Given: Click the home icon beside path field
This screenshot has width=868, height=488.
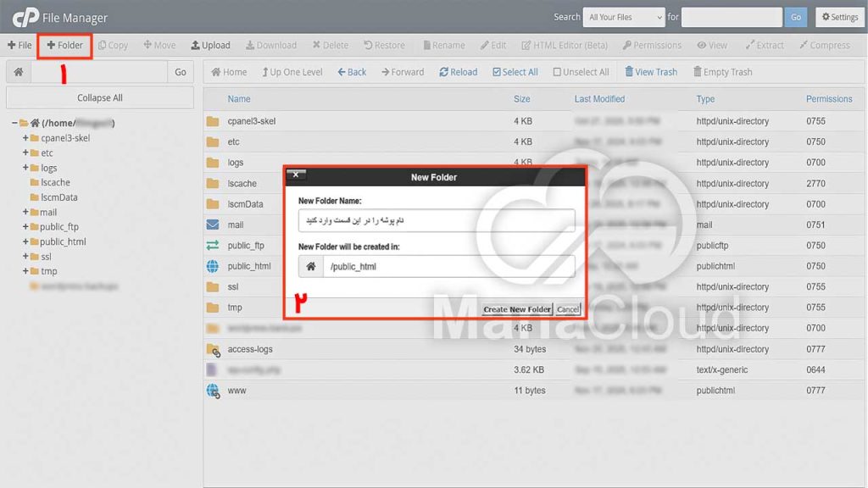Looking at the screenshot, I should click(19, 72).
